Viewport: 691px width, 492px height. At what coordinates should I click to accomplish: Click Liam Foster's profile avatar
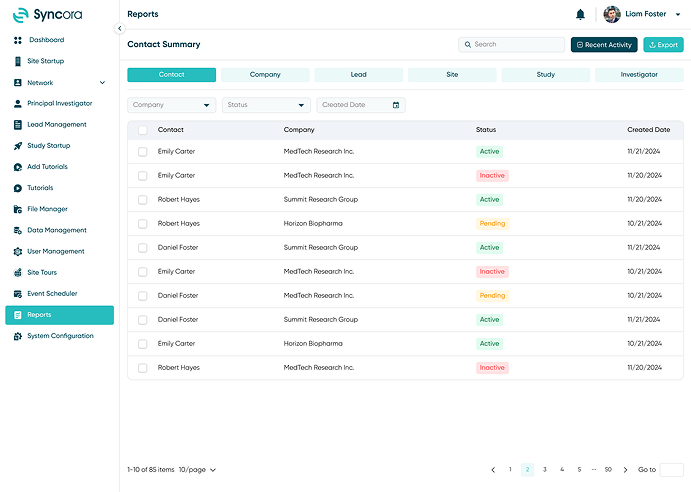[612, 14]
